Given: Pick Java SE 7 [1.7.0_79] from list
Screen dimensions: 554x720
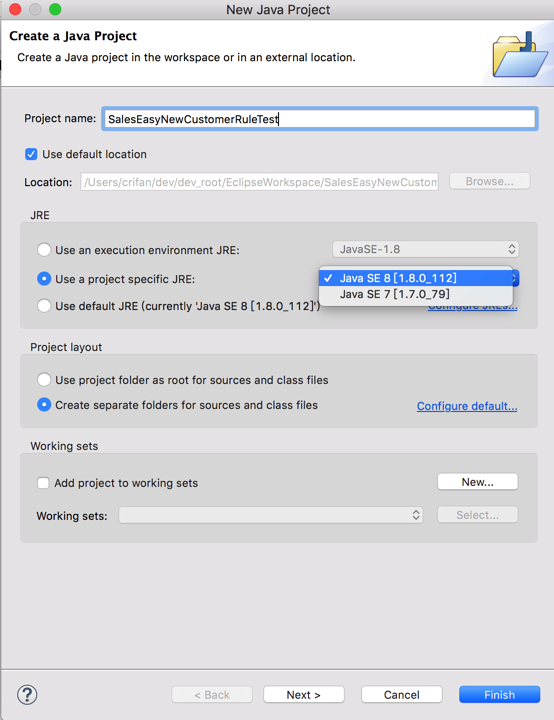Looking at the screenshot, I should [416, 294].
